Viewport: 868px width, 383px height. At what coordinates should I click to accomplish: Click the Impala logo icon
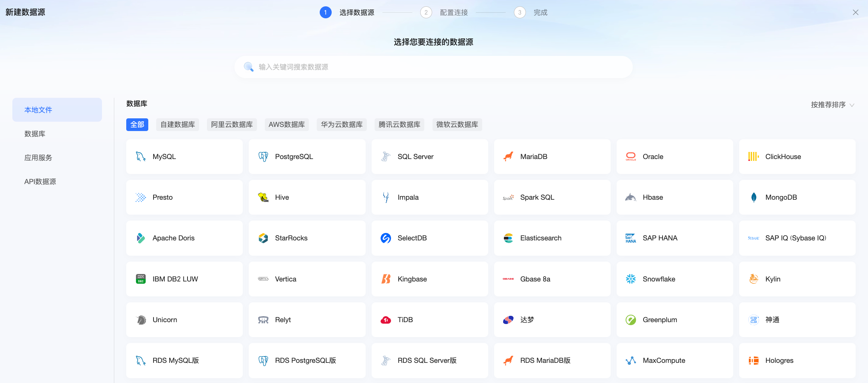point(386,197)
